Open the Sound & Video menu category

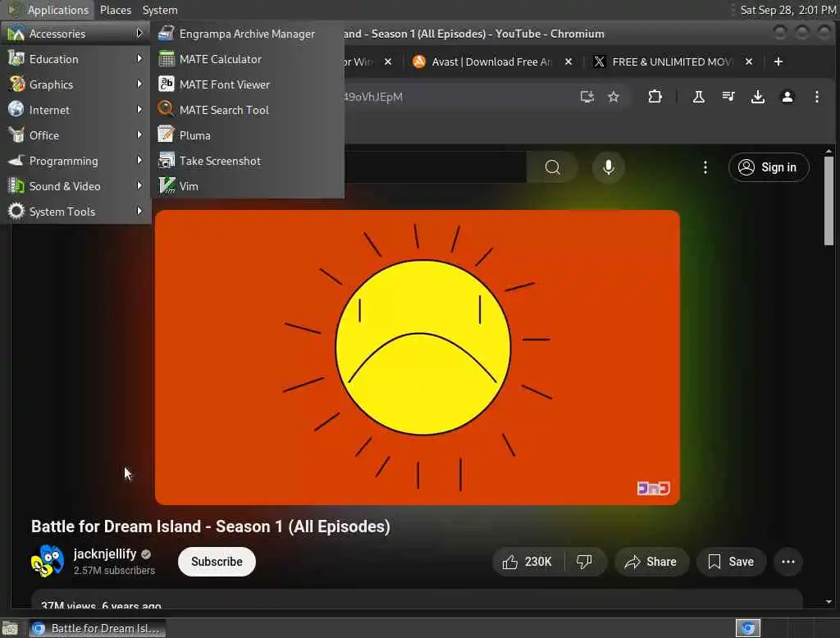click(x=75, y=186)
